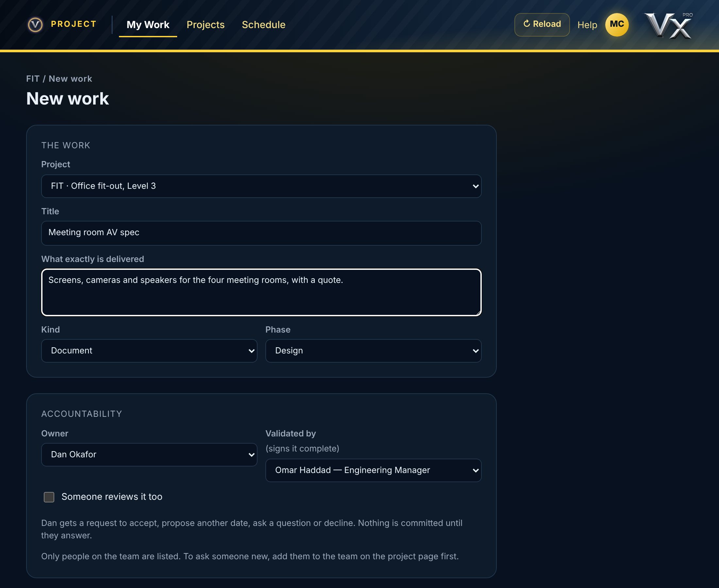The image size is (719, 588).
Task: Go to the Schedule tab
Action: [264, 25]
